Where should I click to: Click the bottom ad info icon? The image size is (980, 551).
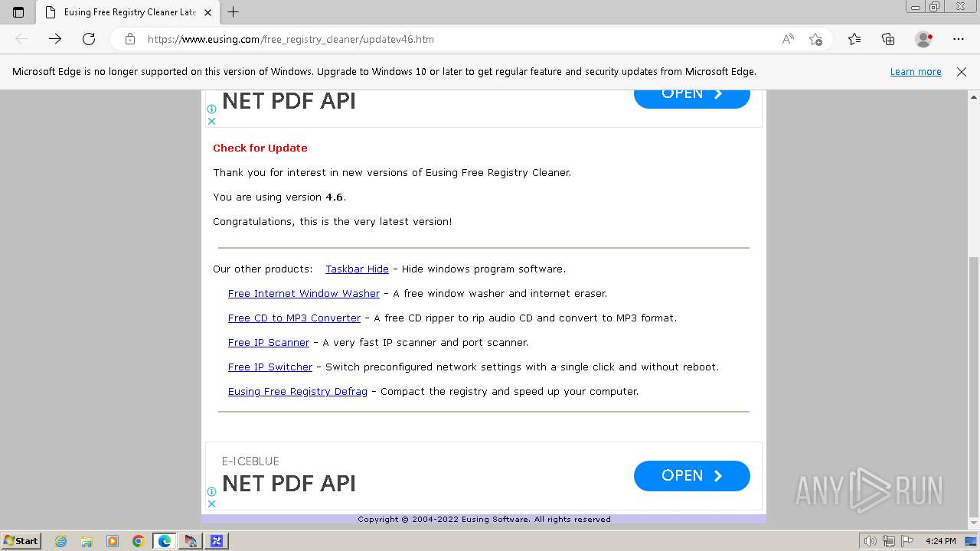[x=212, y=491]
